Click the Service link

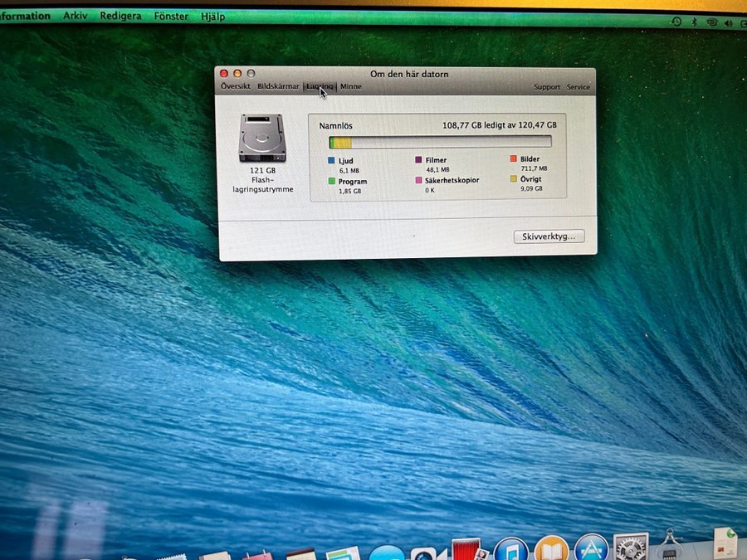[579, 87]
